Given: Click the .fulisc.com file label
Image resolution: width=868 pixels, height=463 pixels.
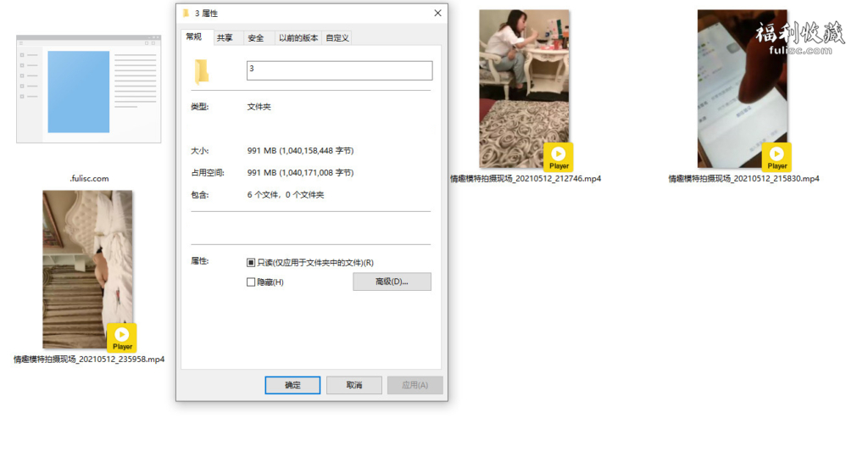Looking at the screenshot, I should point(89,178).
